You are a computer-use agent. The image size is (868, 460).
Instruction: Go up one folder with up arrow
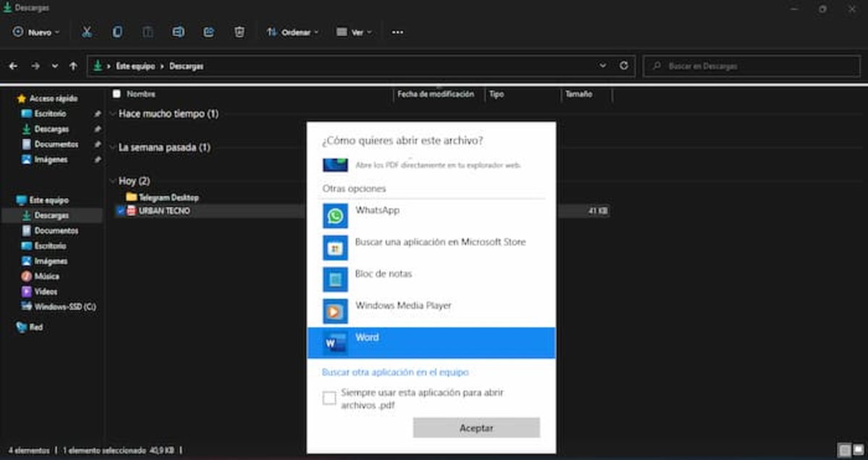73,66
